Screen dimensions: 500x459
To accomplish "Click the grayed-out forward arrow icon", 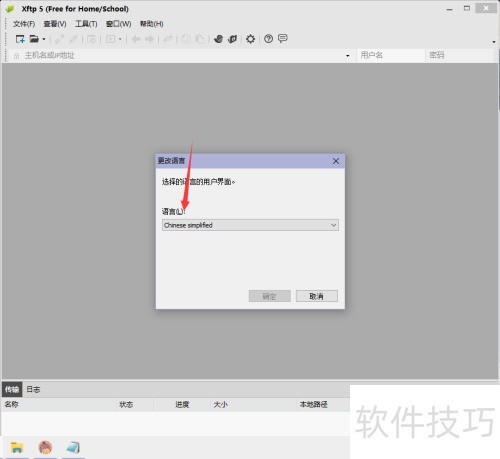I will (149, 39).
